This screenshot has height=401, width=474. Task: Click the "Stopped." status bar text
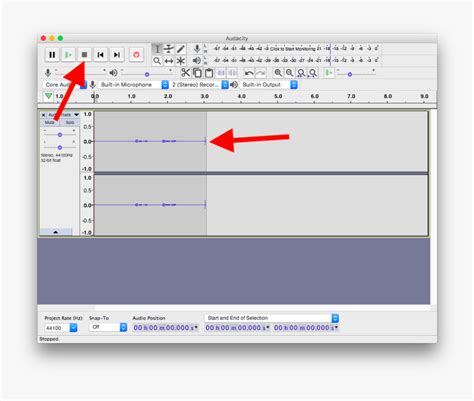point(49,339)
